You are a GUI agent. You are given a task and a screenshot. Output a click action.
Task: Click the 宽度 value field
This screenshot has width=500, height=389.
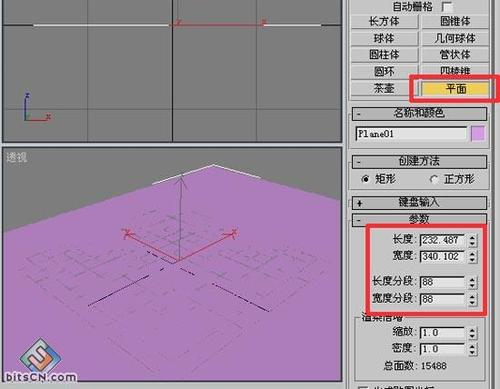442,257
